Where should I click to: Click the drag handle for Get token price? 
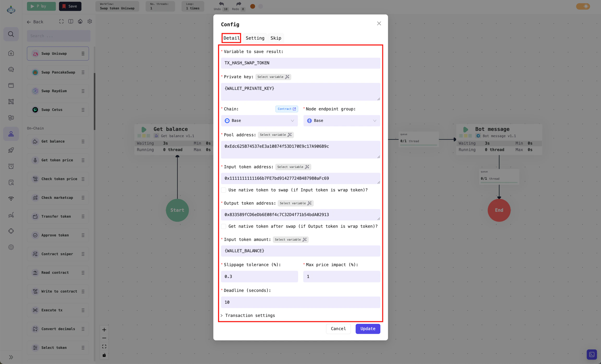click(83, 160)
